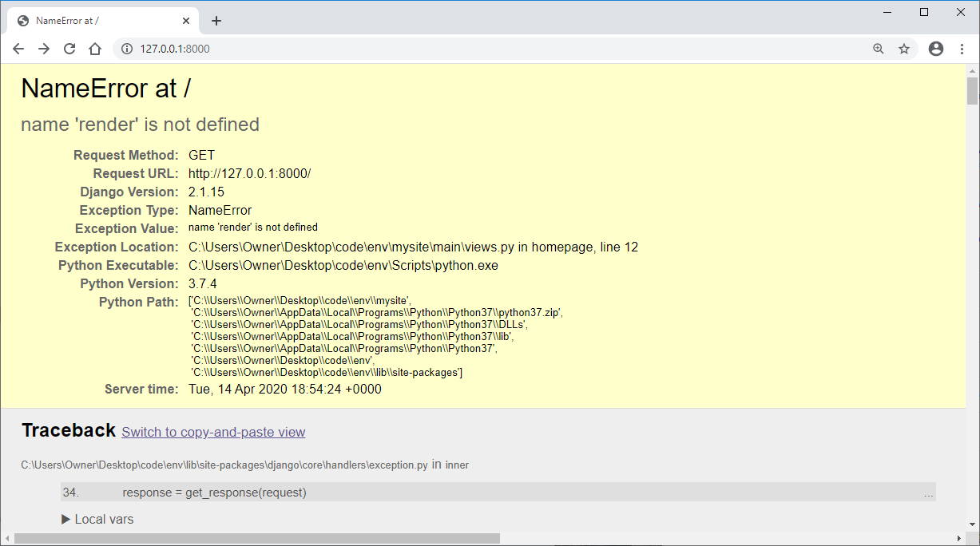Bookmark this page with the star icon
Viewport: 980px width, 546px height.
pos(904,49)
